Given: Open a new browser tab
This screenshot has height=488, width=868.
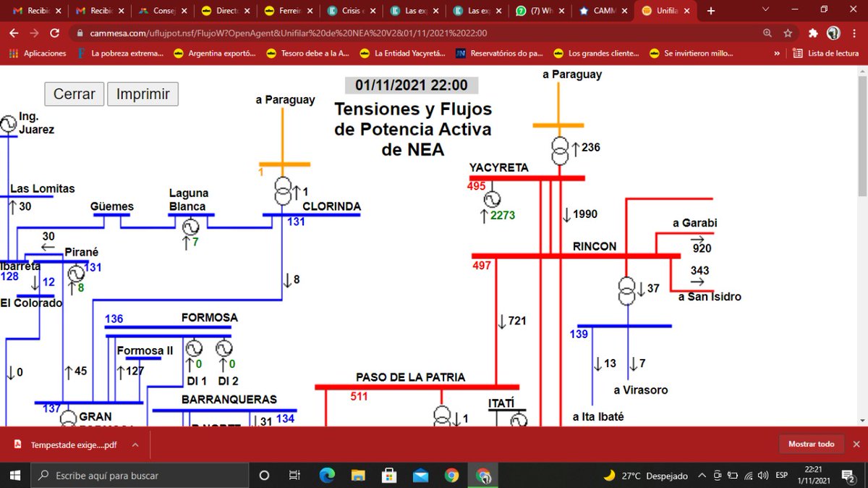Looking at the screenshot, I should click(711, 11).
